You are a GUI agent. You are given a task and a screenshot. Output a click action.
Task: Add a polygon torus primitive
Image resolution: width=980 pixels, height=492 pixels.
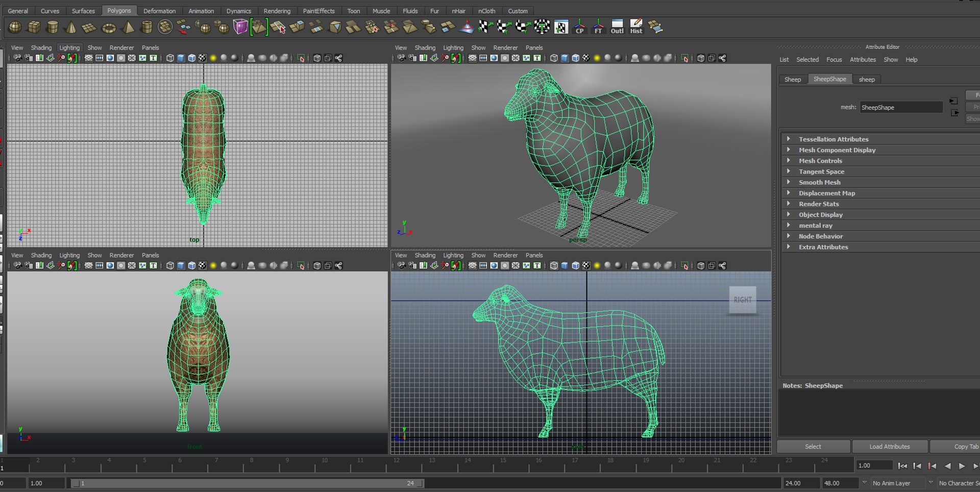[x=109, y=28]
